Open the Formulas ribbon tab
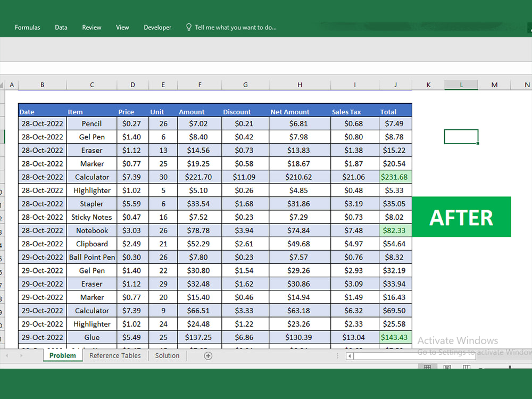532x399 pixels. click(28, 28)
